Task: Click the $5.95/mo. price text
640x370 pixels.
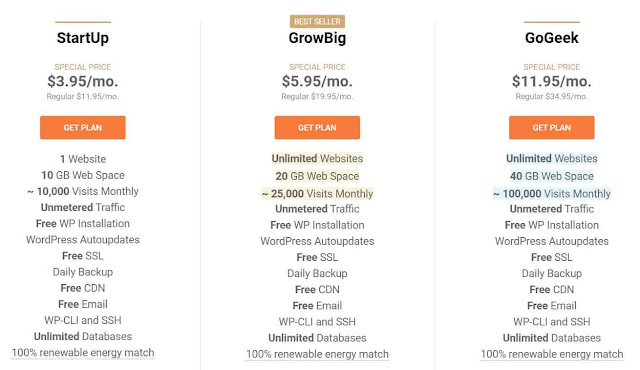Action: tap(317, 81)
